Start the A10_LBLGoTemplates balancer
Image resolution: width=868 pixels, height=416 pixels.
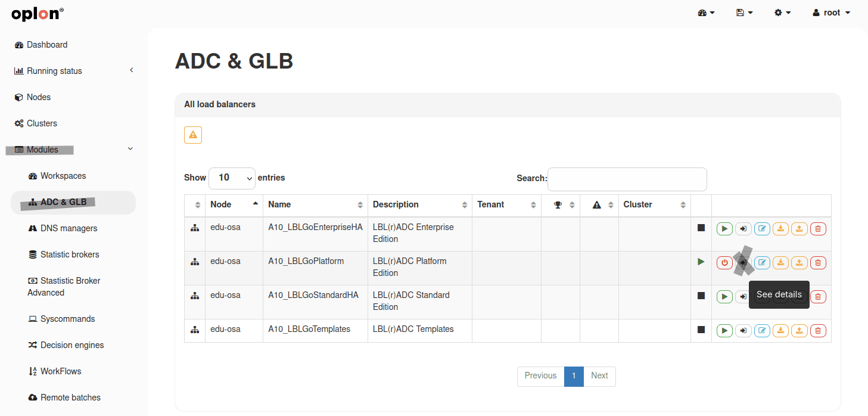tap(724, 330)
